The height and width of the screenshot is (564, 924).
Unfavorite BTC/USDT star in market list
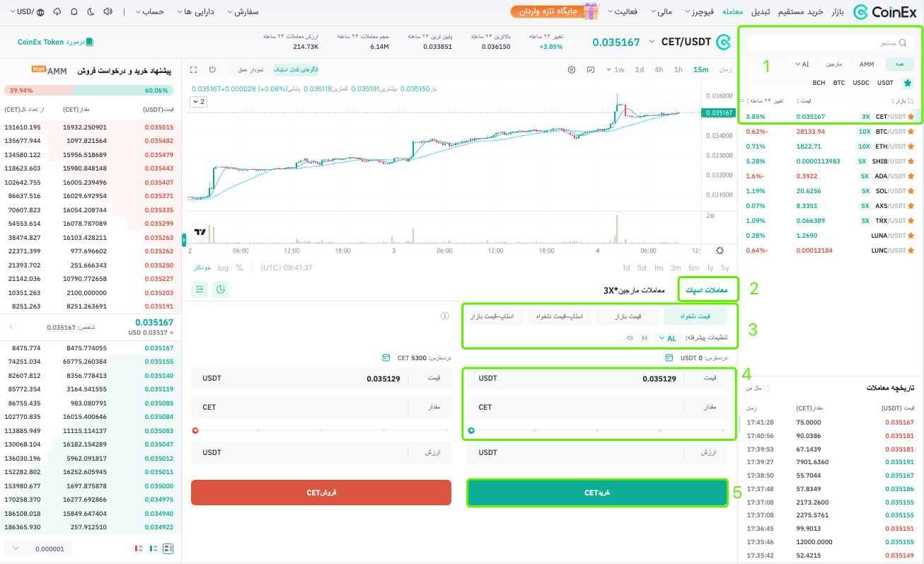click(911, 132)
